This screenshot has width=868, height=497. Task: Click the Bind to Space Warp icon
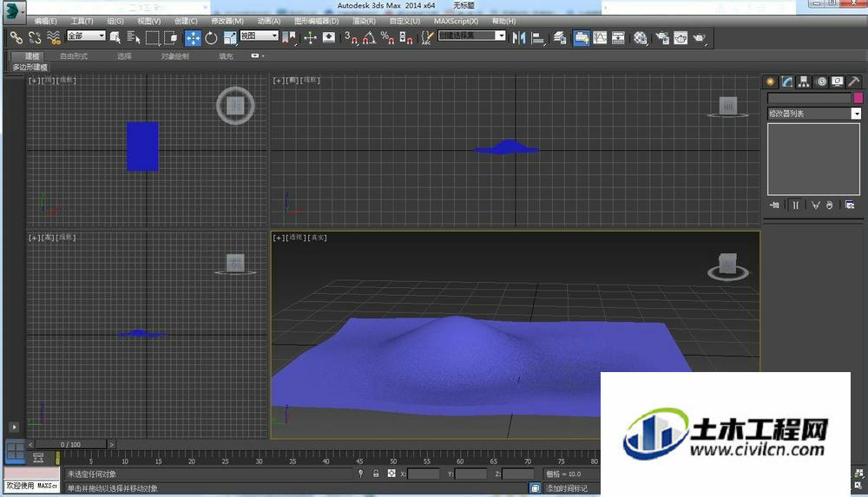(x=54, y=37)
